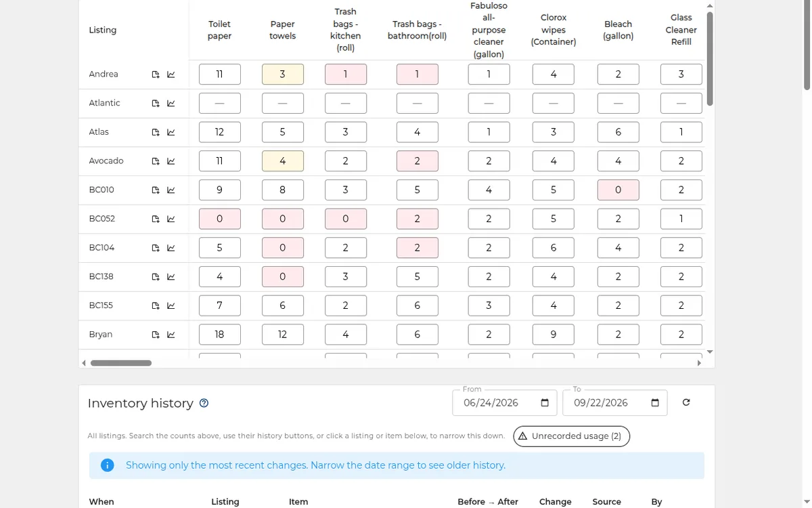812x508 pixels.
Task: Click the add-note icon for BC052
Action: click(x=156, y=219)
